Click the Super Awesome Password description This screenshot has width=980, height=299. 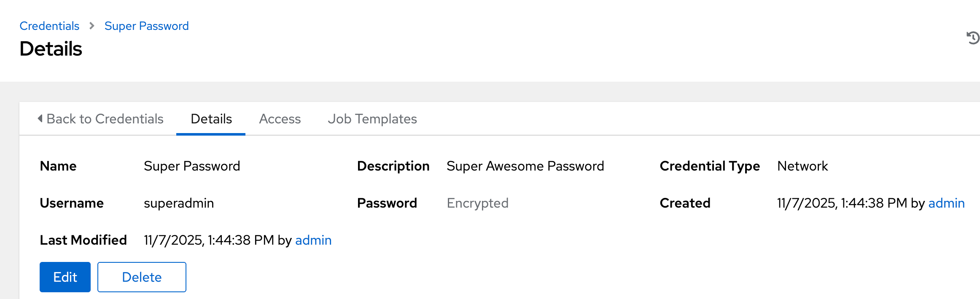(525, 166)
